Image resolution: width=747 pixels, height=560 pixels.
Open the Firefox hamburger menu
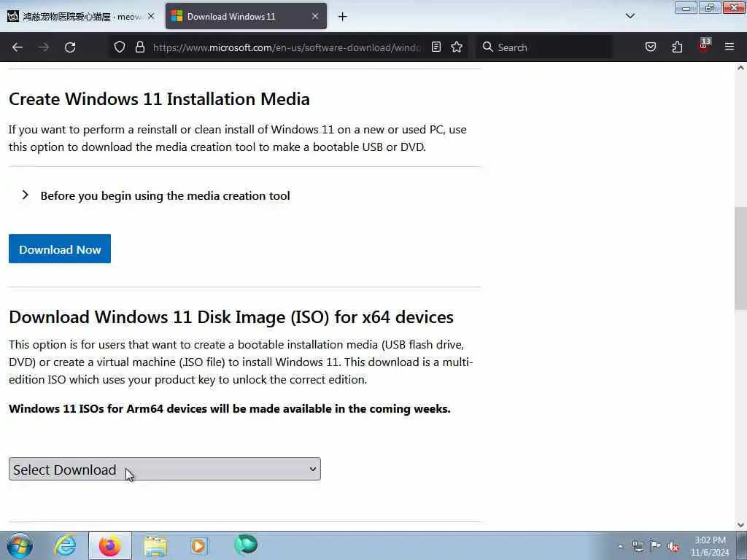tap(729, 47)
